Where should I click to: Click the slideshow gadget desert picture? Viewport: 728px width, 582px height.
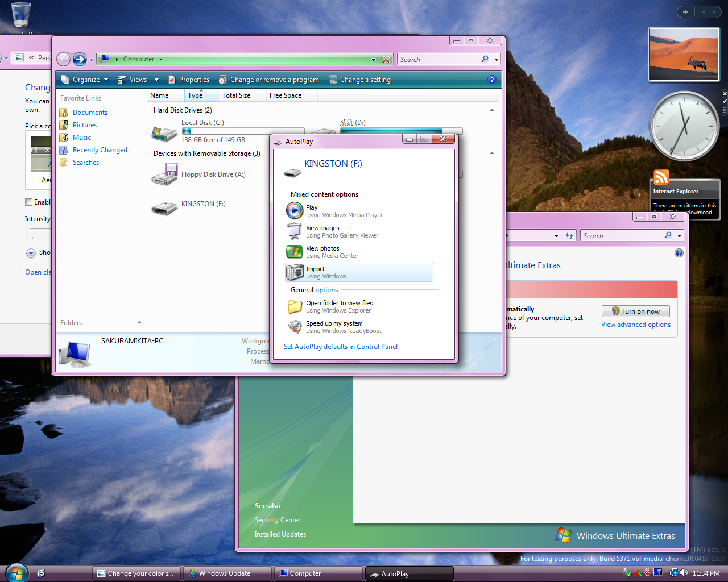(684, 55)
